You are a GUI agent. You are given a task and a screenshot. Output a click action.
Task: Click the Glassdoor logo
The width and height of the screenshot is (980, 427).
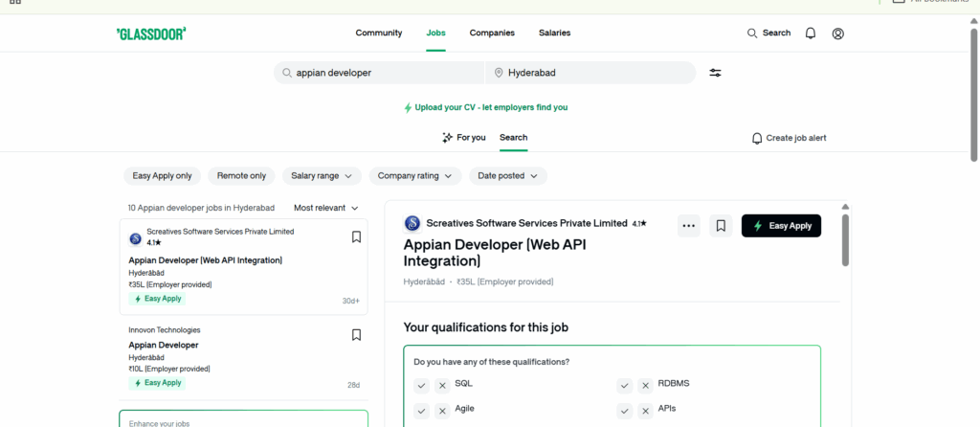pos(151,34)
